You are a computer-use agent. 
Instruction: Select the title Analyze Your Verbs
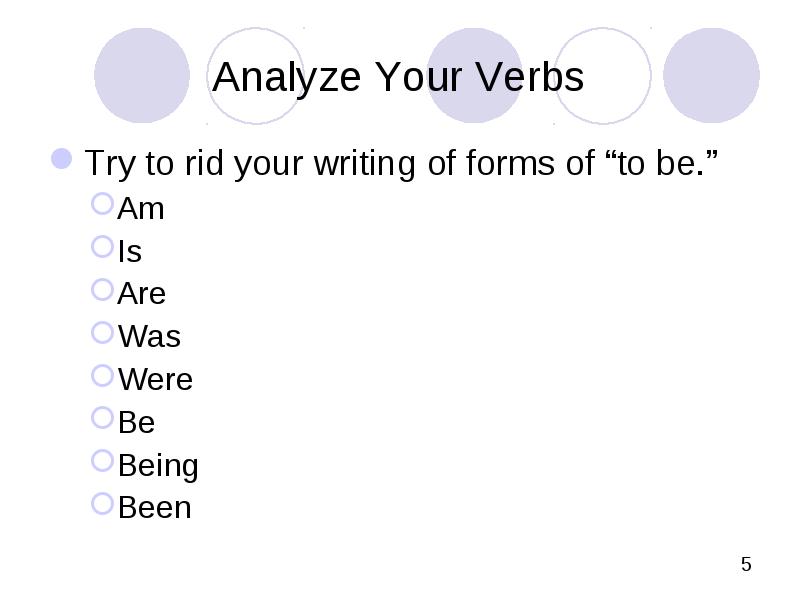398,77
